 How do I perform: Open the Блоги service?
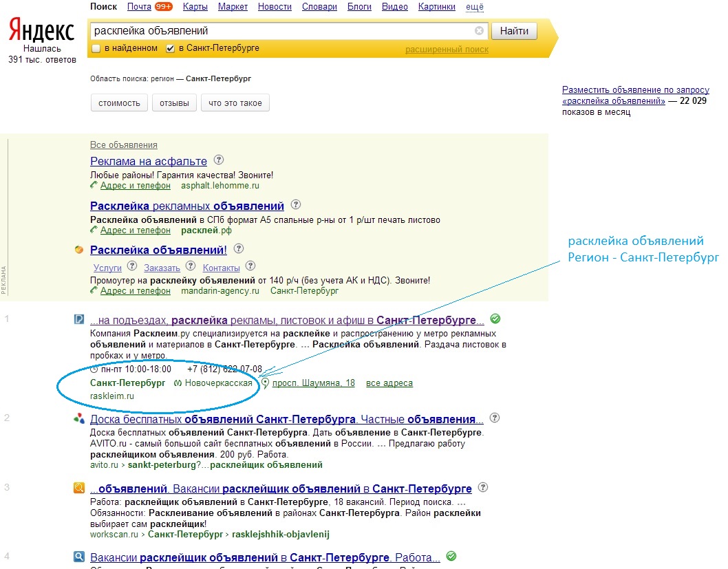[359, 6]
